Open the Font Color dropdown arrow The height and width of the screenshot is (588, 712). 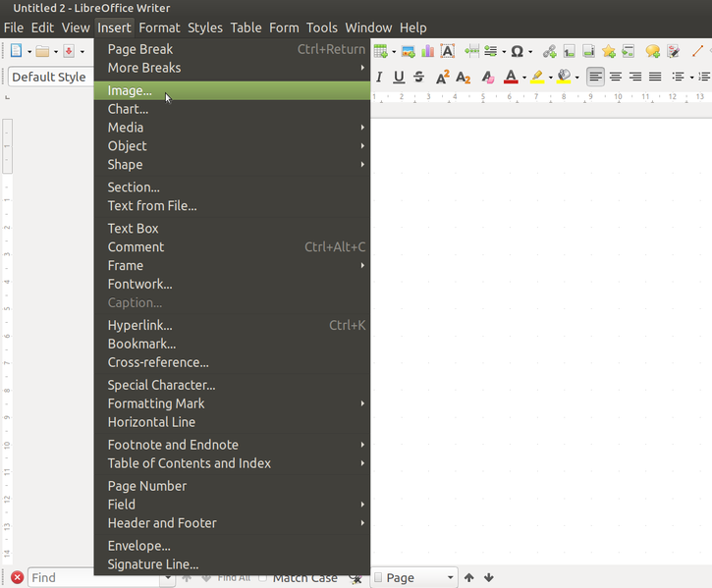click(524, 78)
